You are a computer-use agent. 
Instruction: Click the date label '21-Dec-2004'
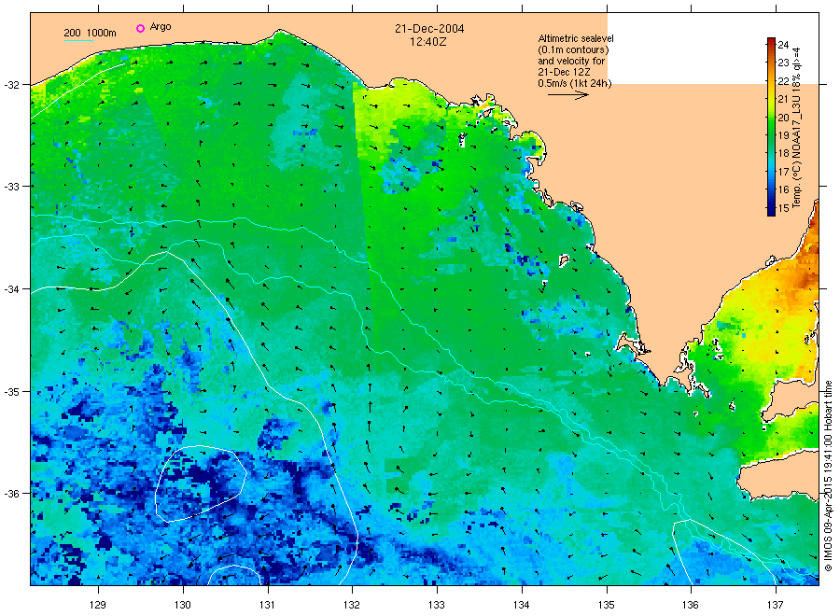click(x=429, y=29)
